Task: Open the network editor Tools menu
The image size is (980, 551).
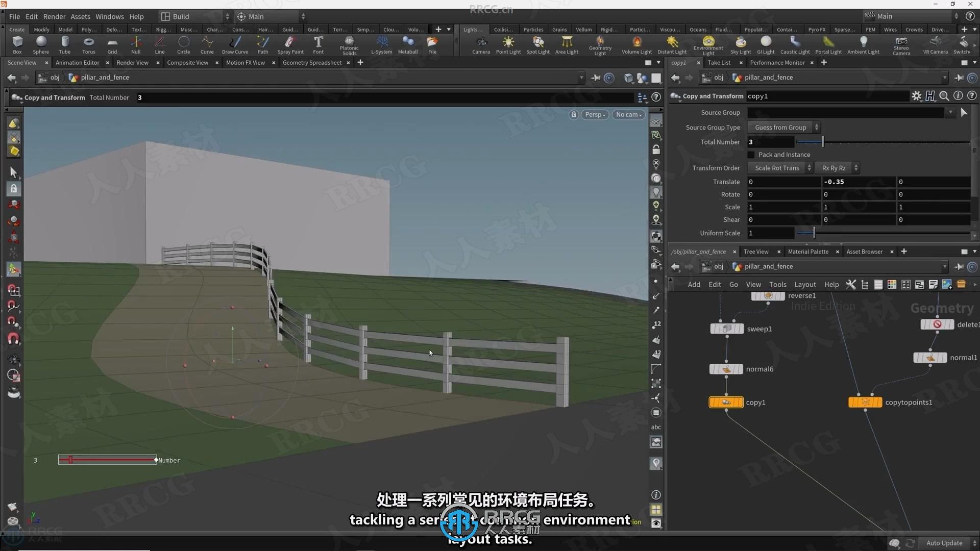Action: point(777,285)
